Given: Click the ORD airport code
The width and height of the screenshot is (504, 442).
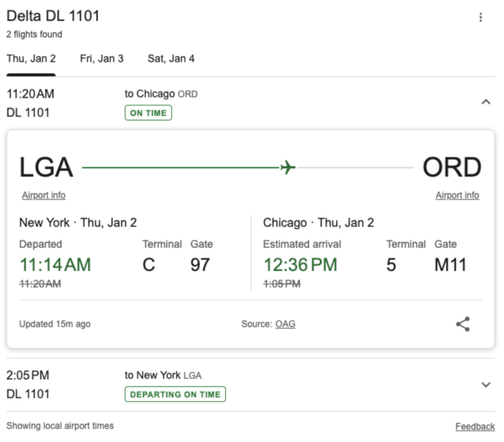Looking at the screenshot, I should pyautogui.click(x=452, y=168).
